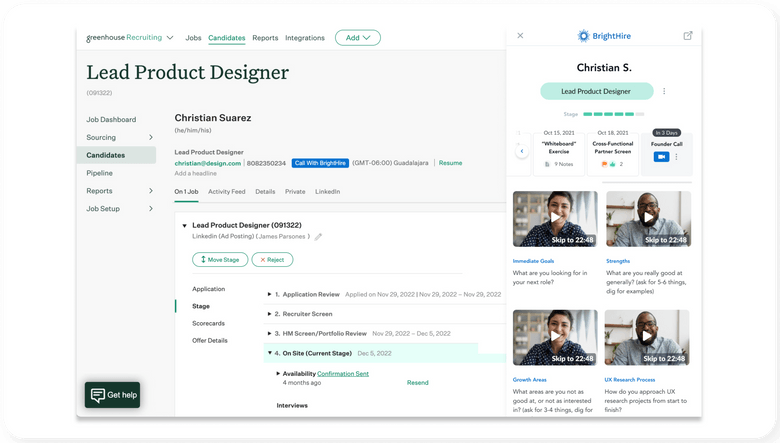Click the Lead Product Designer pill

(x=596, y=91)
